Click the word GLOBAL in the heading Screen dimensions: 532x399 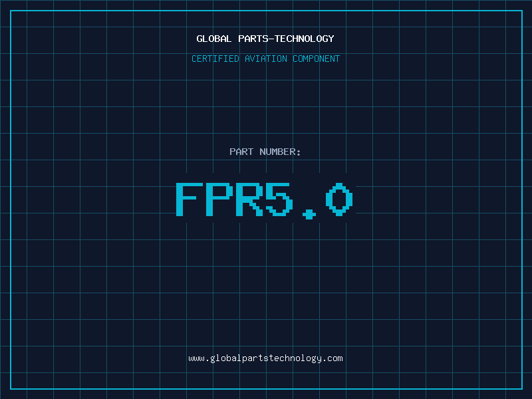click(x=212, y=39)
